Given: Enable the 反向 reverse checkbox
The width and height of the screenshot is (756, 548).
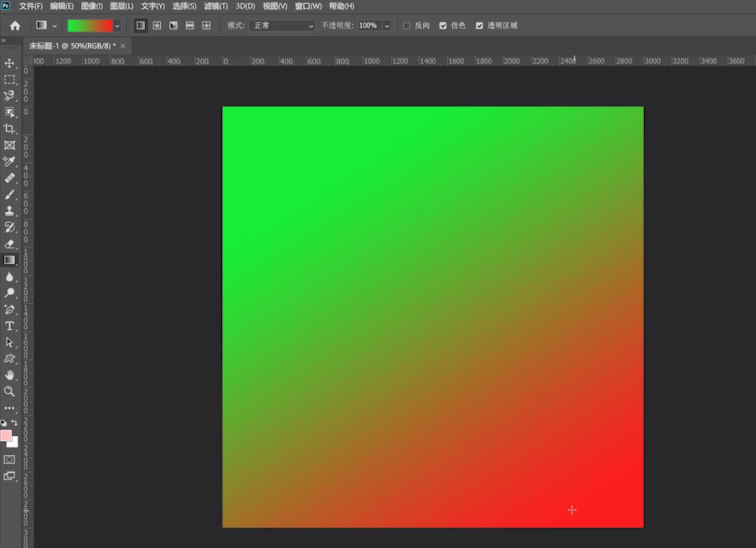Looking at the screenshot, I should pos(406,26).
